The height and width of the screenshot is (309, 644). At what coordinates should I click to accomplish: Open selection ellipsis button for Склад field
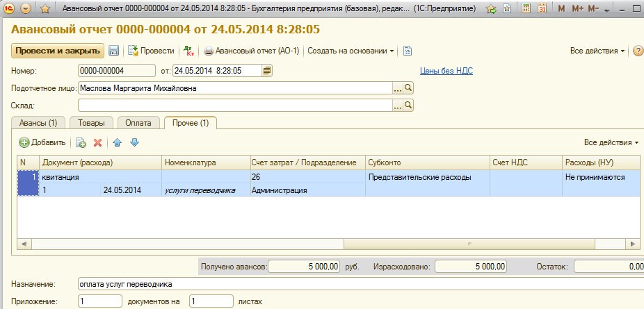[x=398, y=106]
